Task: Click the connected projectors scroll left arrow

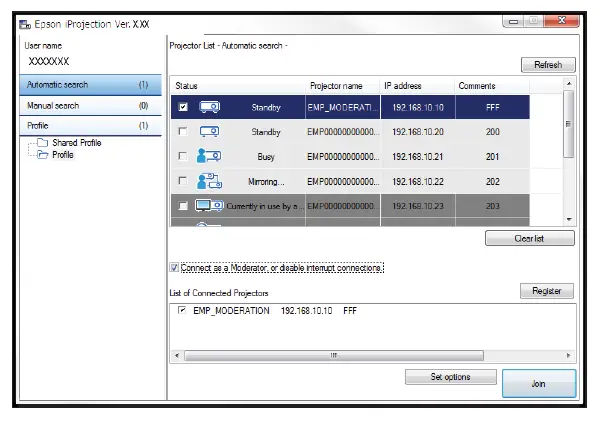Action: [x=177, y=355]
